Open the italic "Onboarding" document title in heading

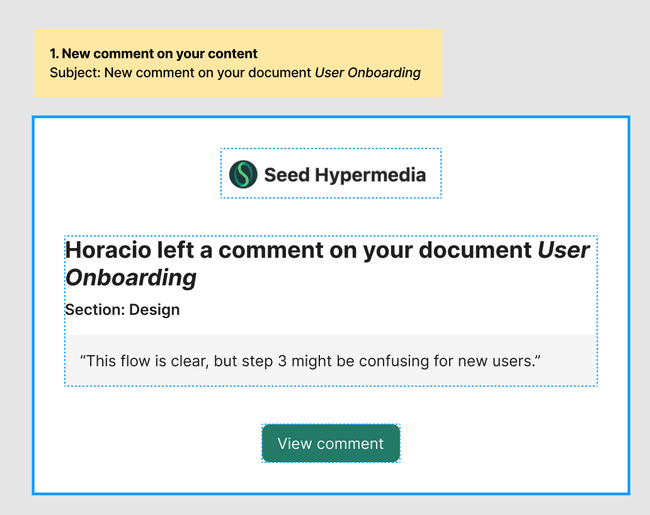tap(130, 277)
